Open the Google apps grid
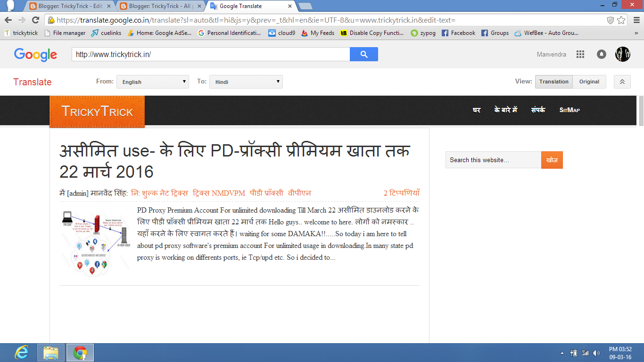This screenshot has height=362, width=644. 580,54
